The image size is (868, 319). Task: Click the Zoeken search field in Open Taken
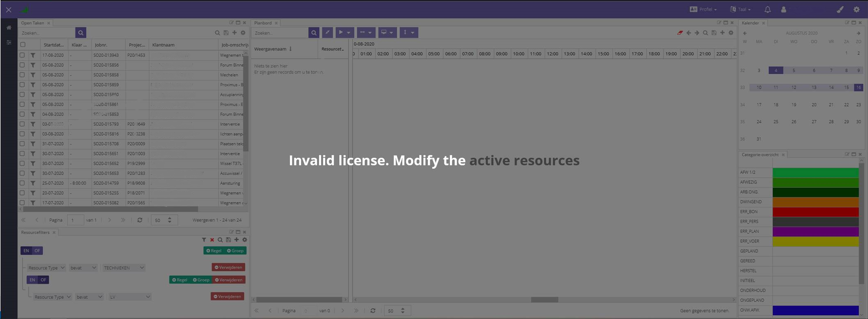click(47, 33)
